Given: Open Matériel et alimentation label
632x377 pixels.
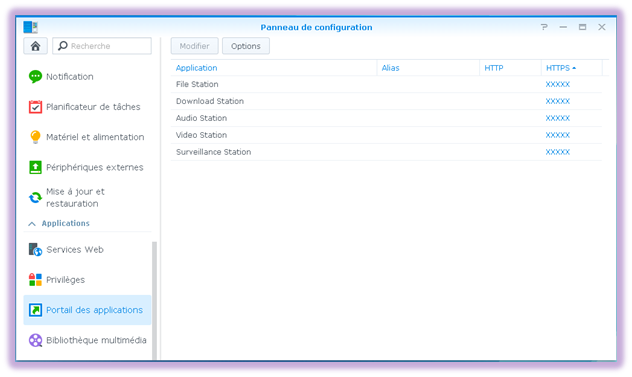Looking at the screenshot, I should (x=95, y=137).
